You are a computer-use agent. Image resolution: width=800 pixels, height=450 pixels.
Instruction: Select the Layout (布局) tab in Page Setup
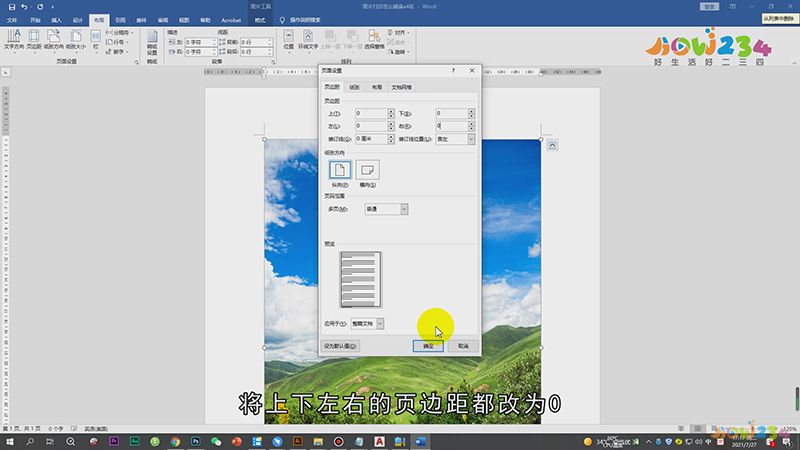click(x=377, y=87)
